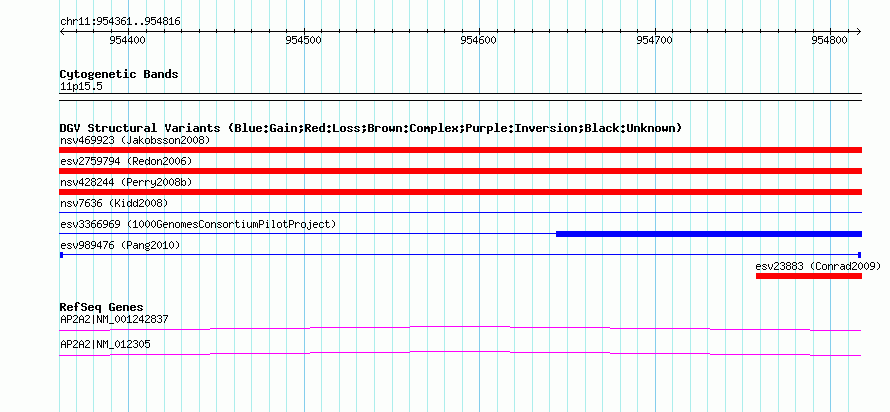Click the right end cap of esv989476
This screenshot has width=890, height=412.
(x=860, y=255)
